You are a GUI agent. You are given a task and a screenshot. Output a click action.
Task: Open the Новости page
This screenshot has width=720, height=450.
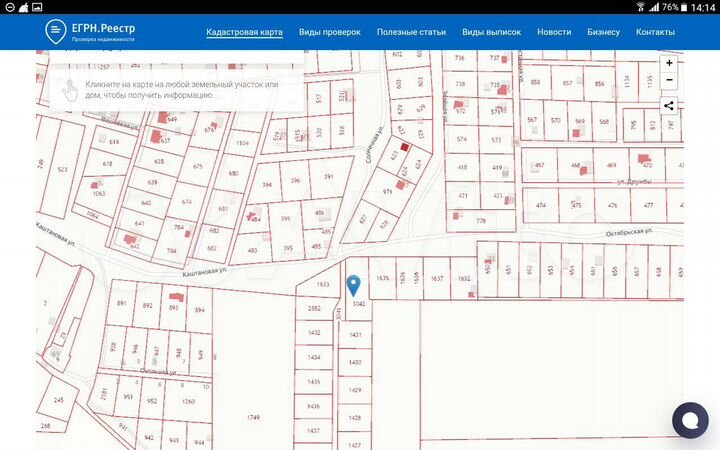tap(554, 32)
